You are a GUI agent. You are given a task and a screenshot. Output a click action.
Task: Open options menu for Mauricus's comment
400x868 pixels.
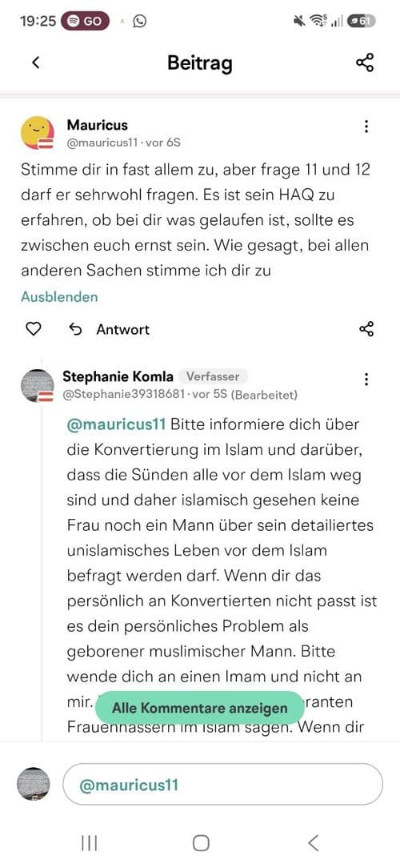click(366, 127)
